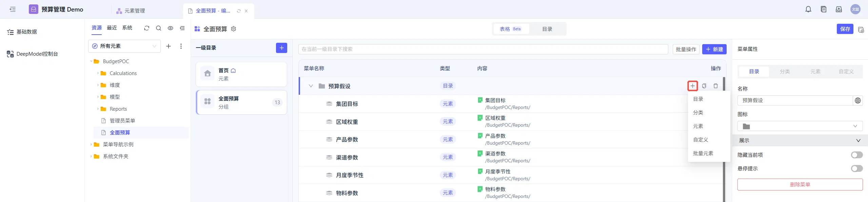The width and height of the screenshot is (868, 202).
Task: Click the table vertical scrollbar
Action: 724,139
